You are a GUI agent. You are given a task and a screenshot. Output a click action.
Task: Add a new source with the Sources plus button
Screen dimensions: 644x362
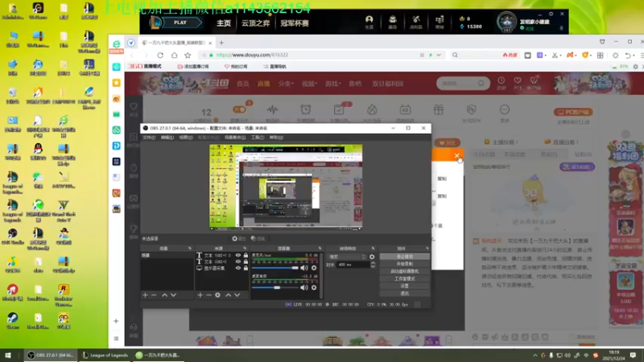[x=200, y=294]
